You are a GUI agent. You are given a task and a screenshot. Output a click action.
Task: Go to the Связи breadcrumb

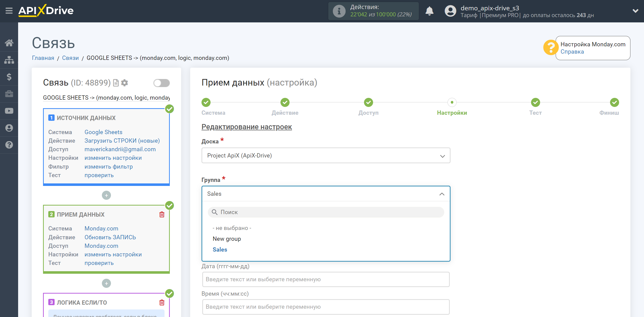70,58
